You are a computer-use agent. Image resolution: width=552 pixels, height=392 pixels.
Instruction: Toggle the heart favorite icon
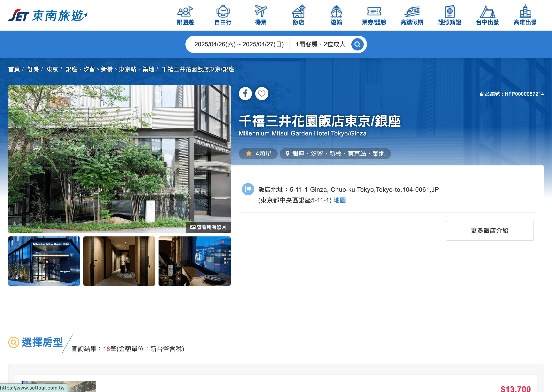point(262,93)
